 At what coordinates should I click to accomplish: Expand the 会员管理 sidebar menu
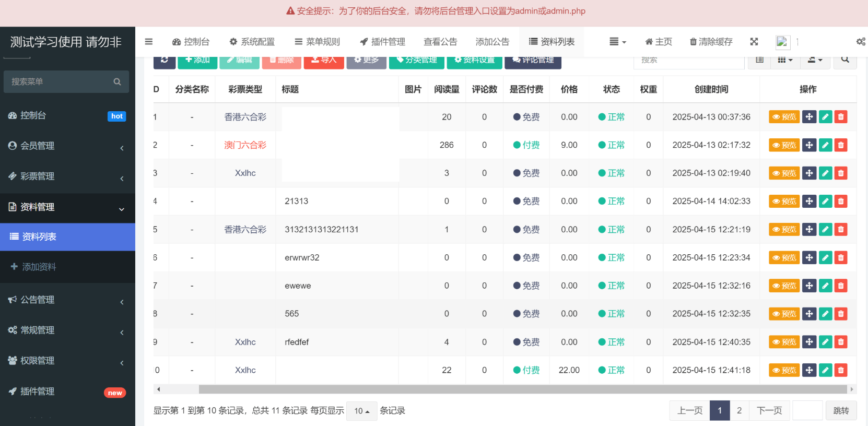[67, 146]
